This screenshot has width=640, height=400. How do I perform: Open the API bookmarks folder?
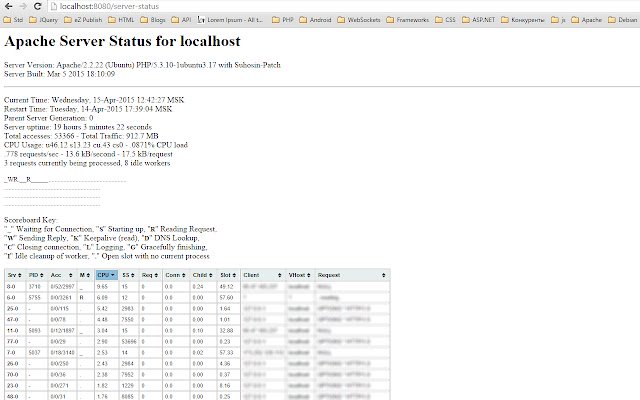click(x=181, y=20)
